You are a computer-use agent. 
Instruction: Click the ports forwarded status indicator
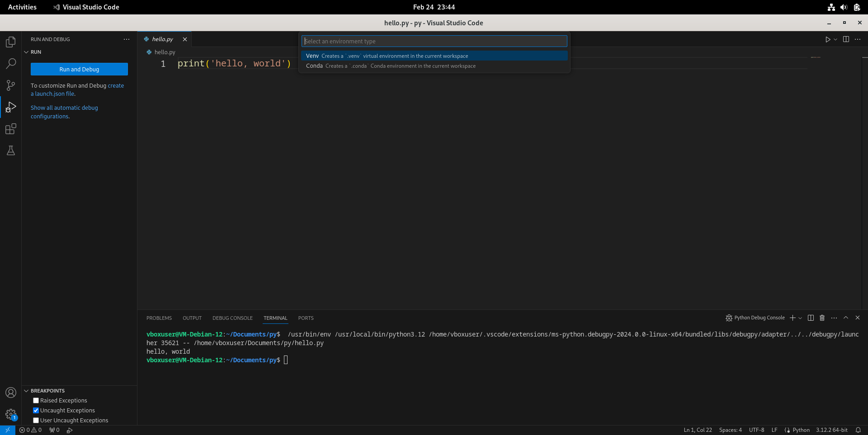[x=54, y=430]
